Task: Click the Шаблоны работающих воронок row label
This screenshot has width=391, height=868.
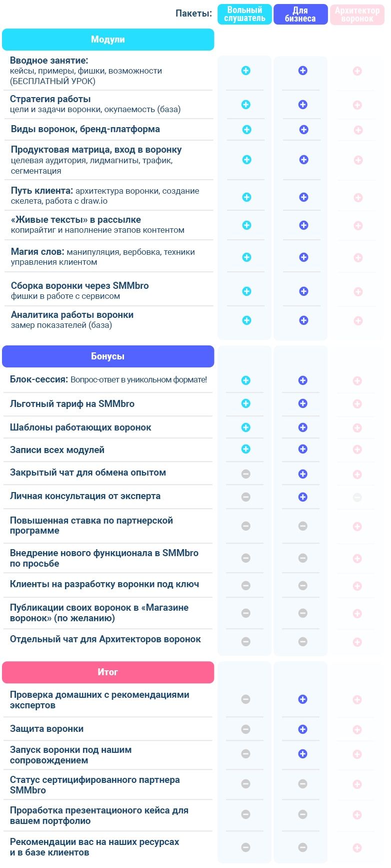Action: [80, 427]
